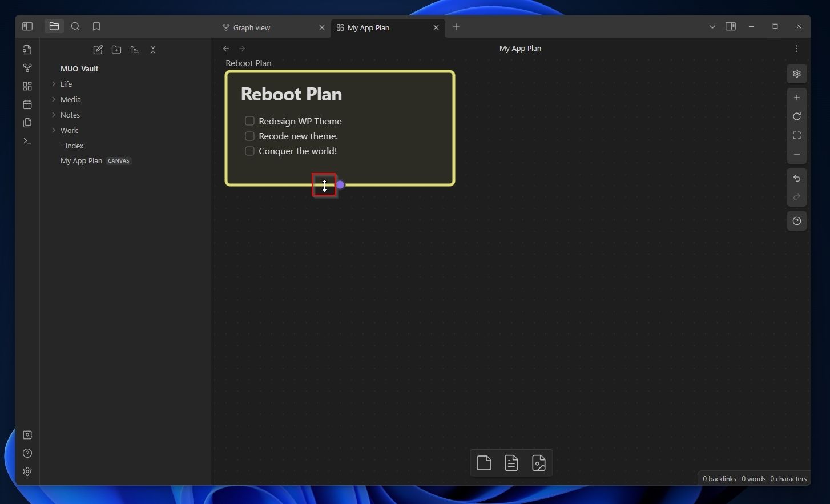This screenshot has width=830, height=504.
Task: Create a new folder in explorer
Action: [116, 50]
